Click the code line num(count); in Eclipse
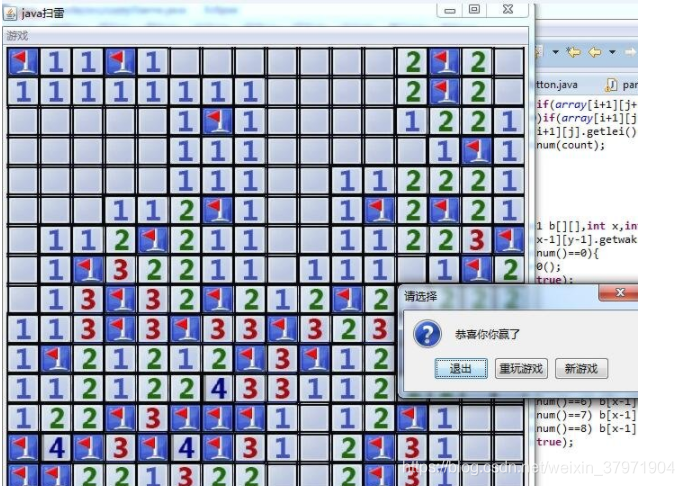 (571, 145)
